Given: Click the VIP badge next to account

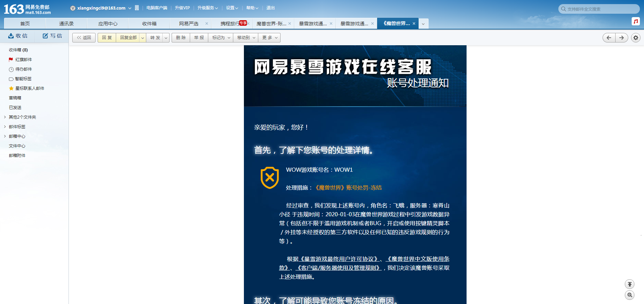Looking at the screenshot, I should coord(73,8).
